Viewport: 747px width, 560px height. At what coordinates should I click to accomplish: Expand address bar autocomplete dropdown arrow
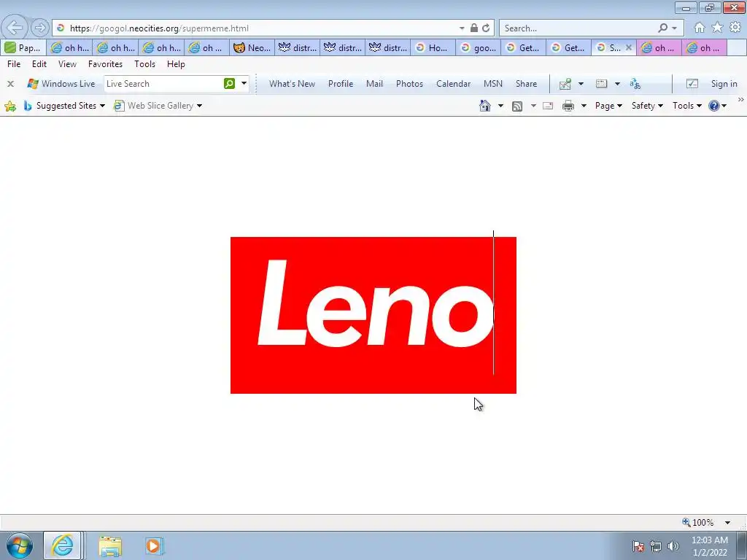[x=462, y=28]
